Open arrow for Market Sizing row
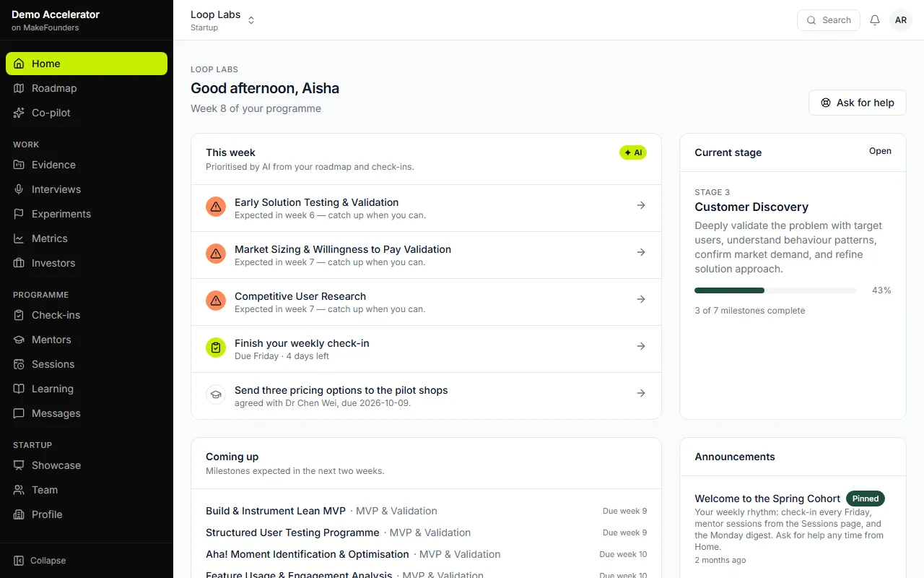The width and height of the screenshot is (924, 578). tap(641, 252)
